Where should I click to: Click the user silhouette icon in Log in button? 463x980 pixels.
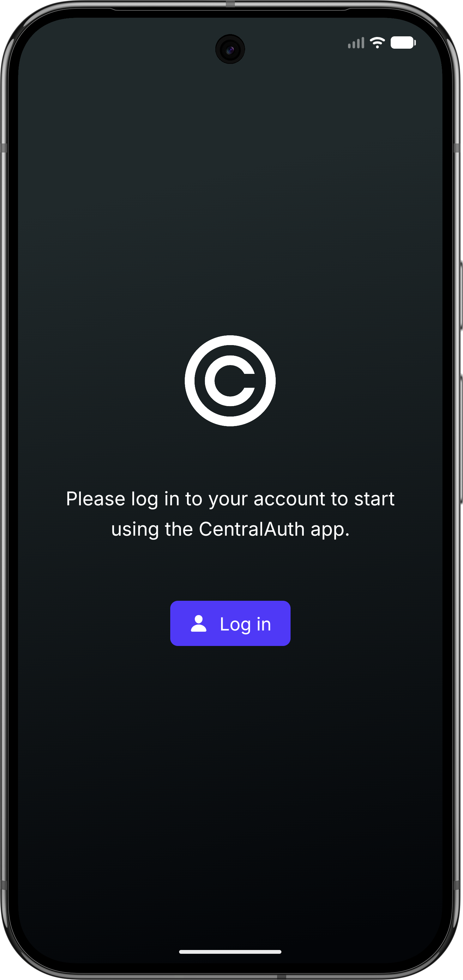click(x=198, y=624)
